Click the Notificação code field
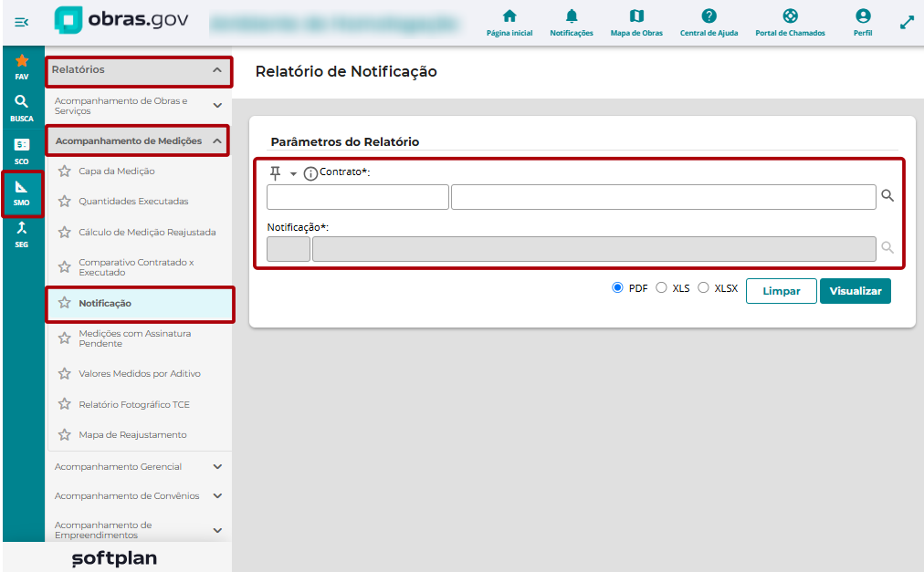Viewport: 924px width, 572px height. [289, 249]
